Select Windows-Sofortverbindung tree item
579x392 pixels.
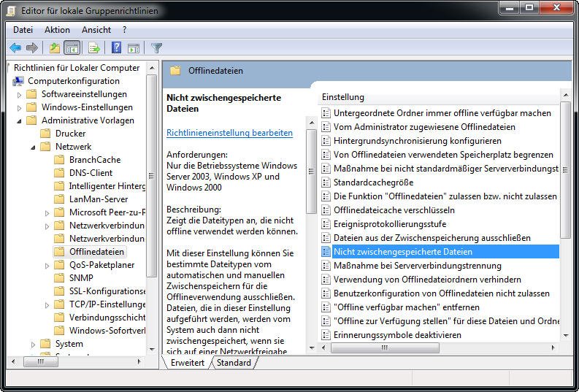(107, 331)
